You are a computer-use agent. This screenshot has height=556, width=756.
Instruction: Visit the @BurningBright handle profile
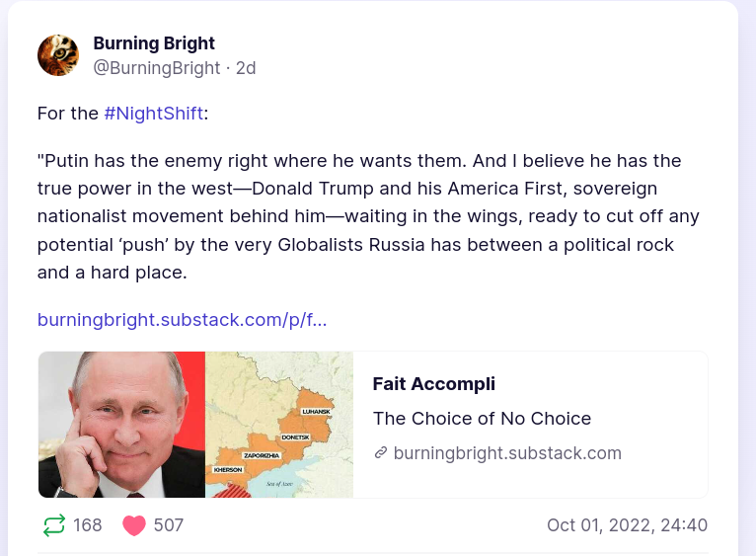(157, 68)
